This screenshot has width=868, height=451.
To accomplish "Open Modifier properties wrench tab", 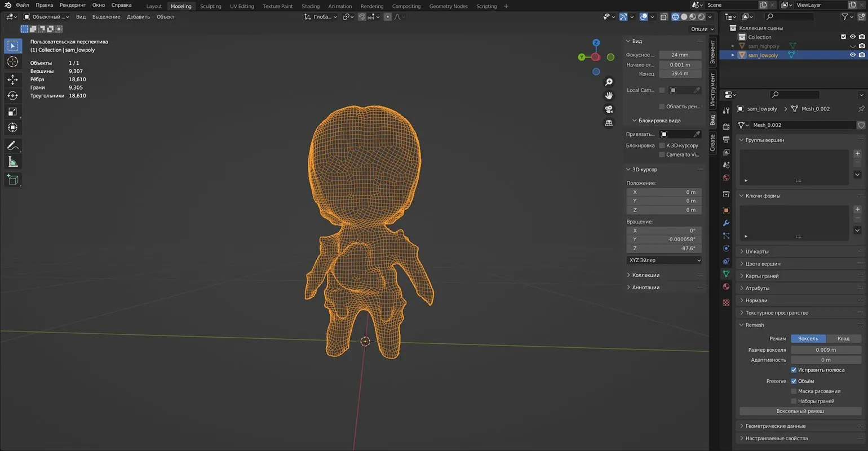I will (726, 223).
